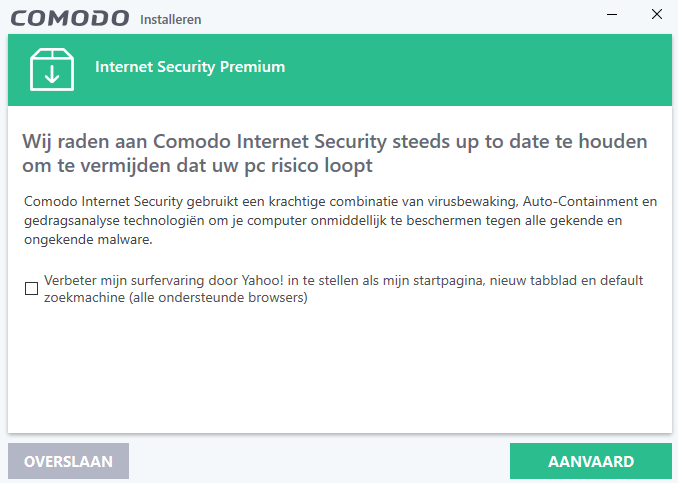Screen dimensions: 678x483
Task: Click the package download box icon
Action: (x=49, y=68)
